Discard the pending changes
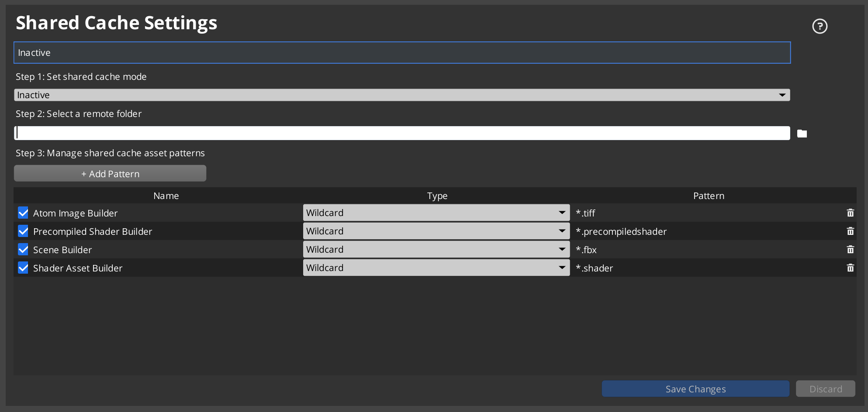This screenshot has width=868, height=412. tap(825, 388)
